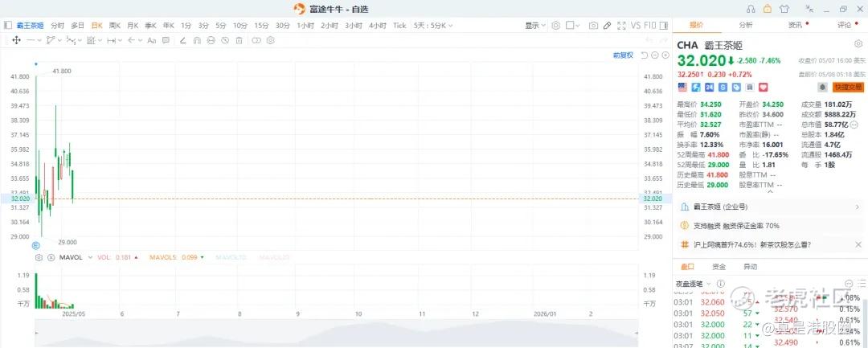Click the 24-hour trading badge icon
Image resolution: width=868 pixels, height=348 pixels.
click(x=709, y=87)
